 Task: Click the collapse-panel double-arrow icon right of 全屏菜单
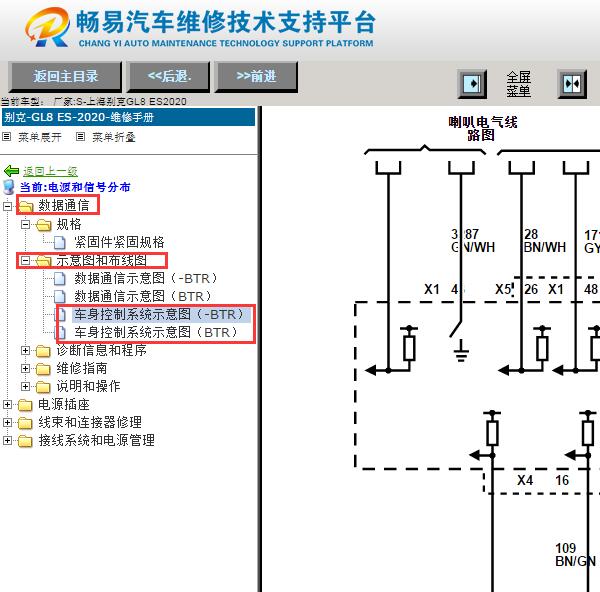pos(572,84)
